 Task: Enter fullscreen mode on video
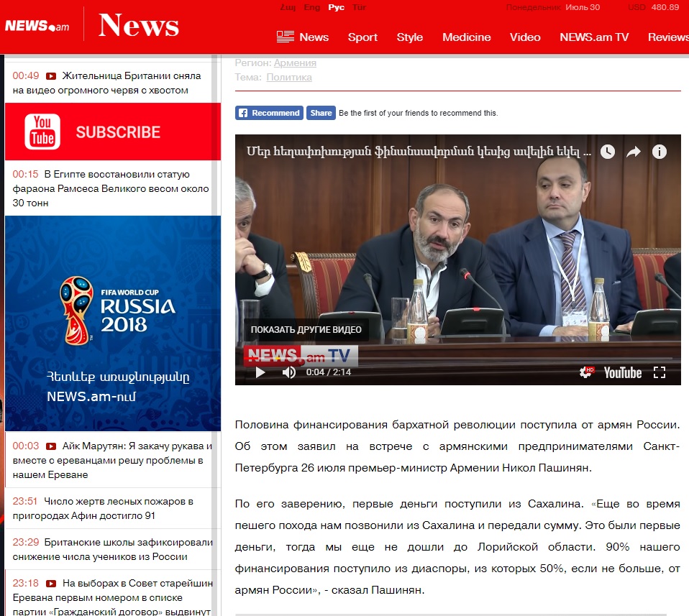659,372
